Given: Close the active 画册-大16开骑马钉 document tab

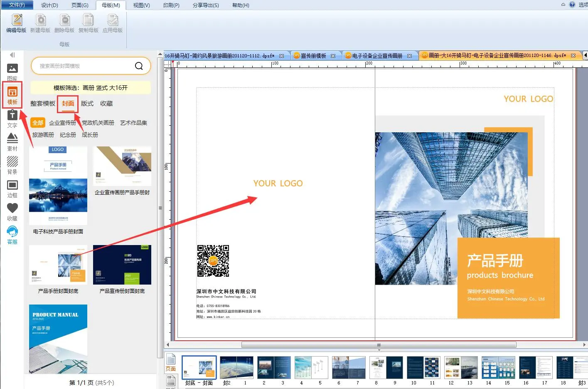Looking at the screenshot, I should [573, 55].
